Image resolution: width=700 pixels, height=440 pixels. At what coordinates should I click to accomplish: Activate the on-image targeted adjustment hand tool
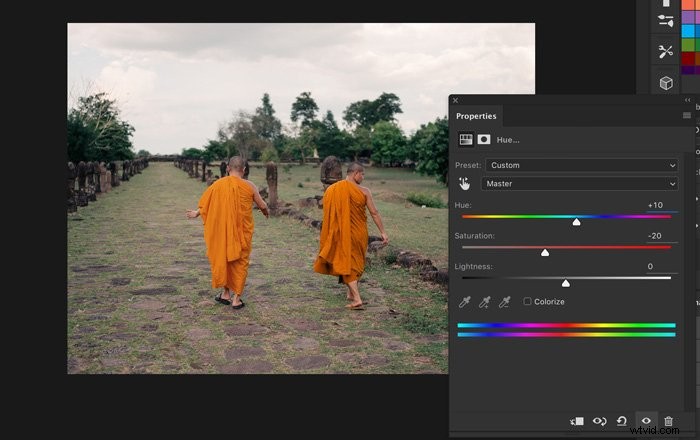pos(464,183)
